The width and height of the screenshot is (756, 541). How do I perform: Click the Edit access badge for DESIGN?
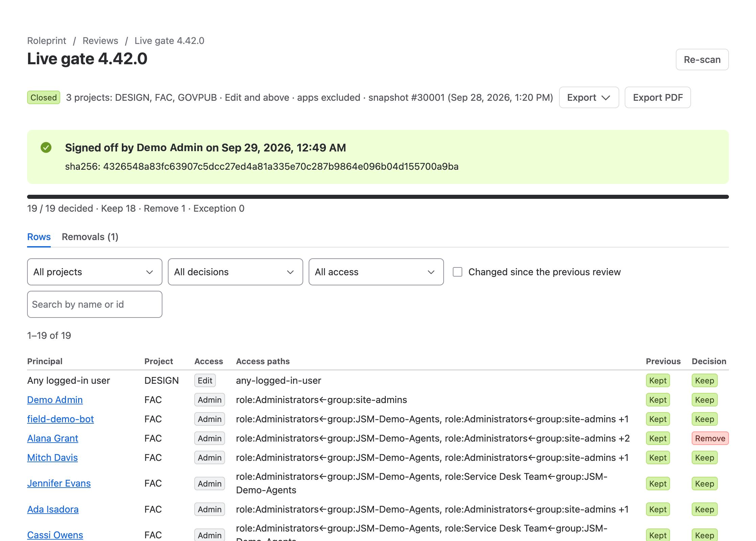point(205,380)
